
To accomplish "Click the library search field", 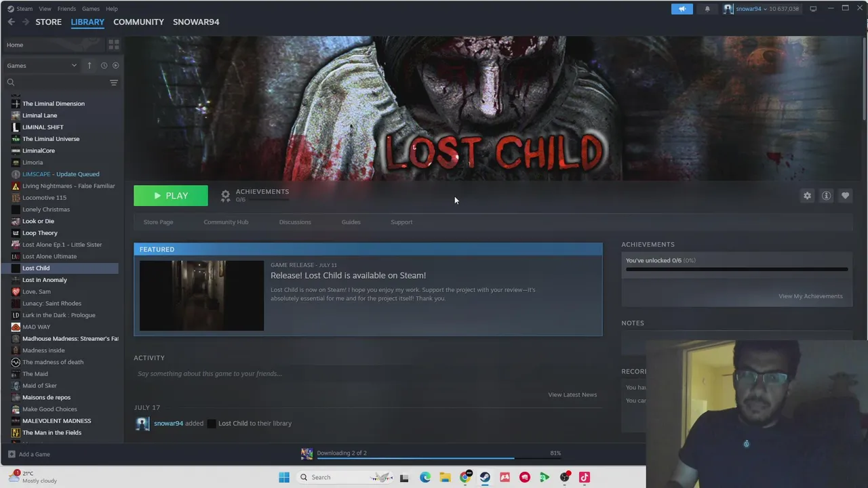I will pos(56,83).
